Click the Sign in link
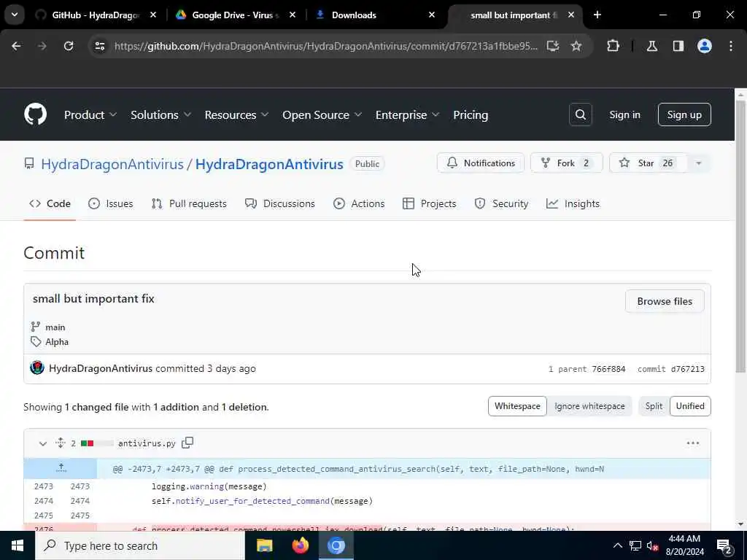747x560 pixels. 624,114
